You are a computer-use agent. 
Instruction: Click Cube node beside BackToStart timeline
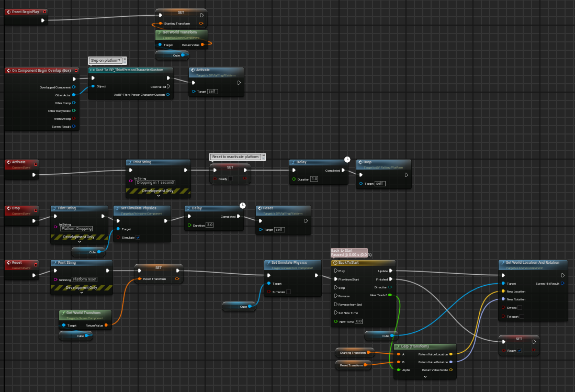[x=381, y=335]
